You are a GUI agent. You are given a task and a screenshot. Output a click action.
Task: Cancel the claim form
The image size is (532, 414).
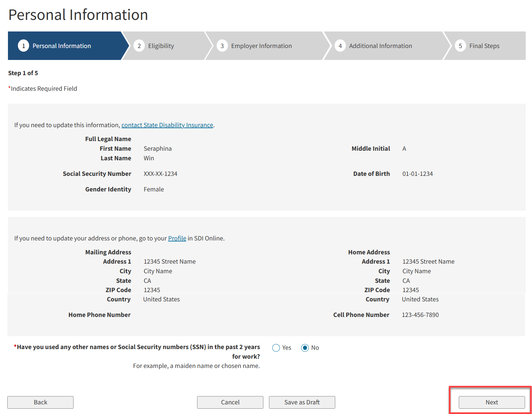230,402
